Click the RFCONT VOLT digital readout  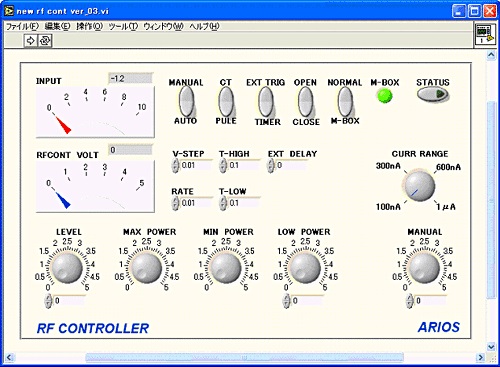(130, 150)
